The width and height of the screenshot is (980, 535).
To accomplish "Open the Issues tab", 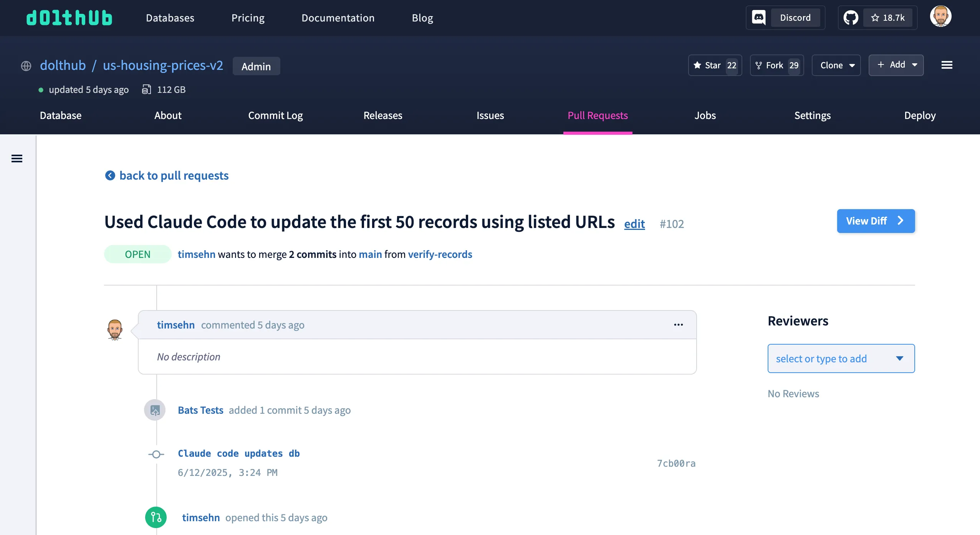I will tap(490, 116).
